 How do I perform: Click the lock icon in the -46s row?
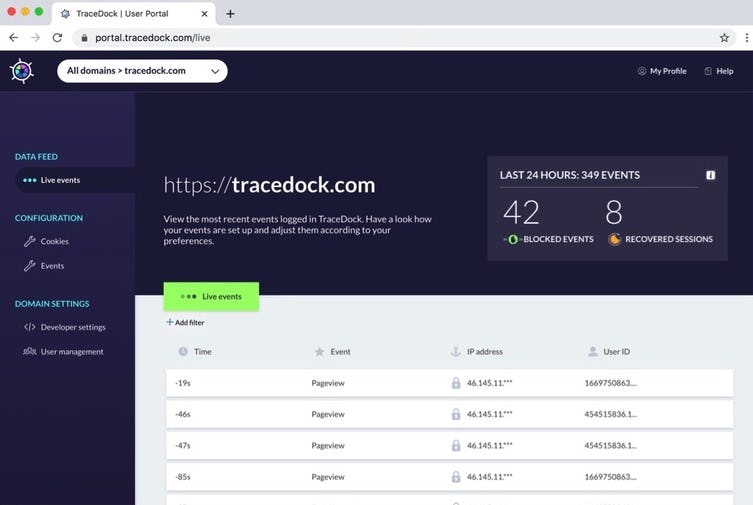click(x=456, y=414)
